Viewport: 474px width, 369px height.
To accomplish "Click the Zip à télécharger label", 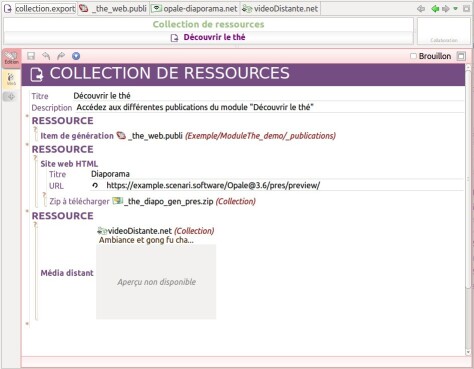I will pyautogui.click(x=79, y=202).
